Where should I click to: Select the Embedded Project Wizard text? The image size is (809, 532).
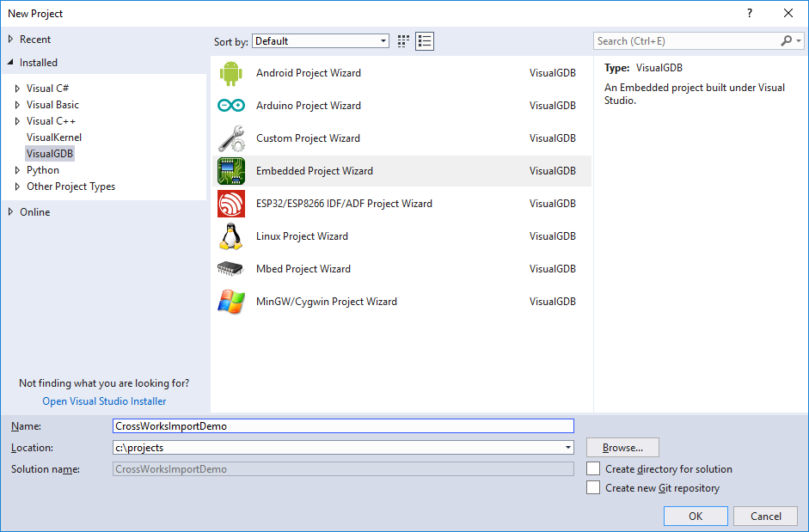(314, 171)
